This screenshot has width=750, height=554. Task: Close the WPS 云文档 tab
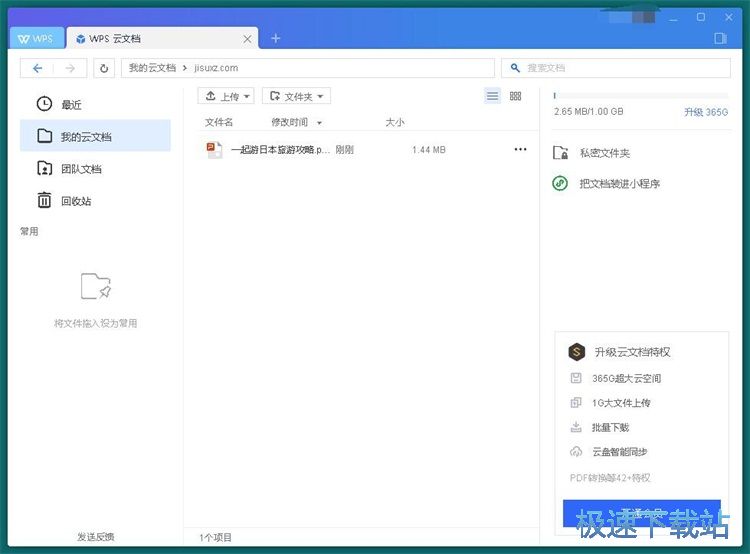tap(247, 39)
